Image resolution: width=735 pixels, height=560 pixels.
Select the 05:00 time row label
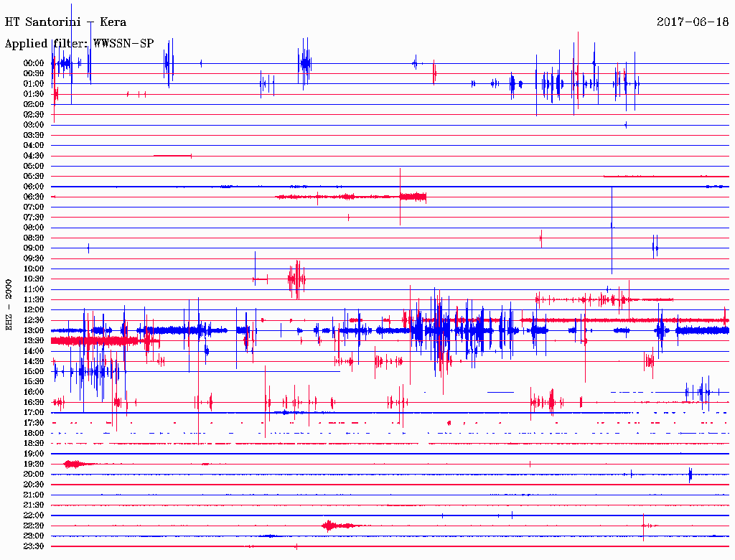(x=34, y=166)
